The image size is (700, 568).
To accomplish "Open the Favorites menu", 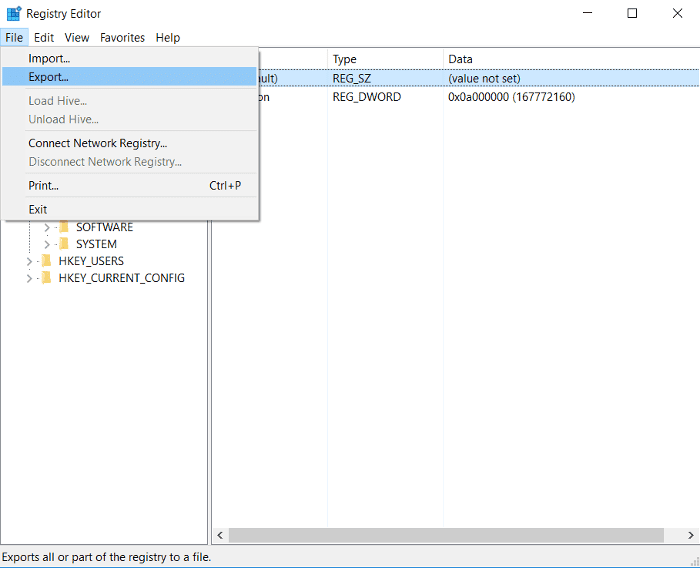I will click(122, 38).
